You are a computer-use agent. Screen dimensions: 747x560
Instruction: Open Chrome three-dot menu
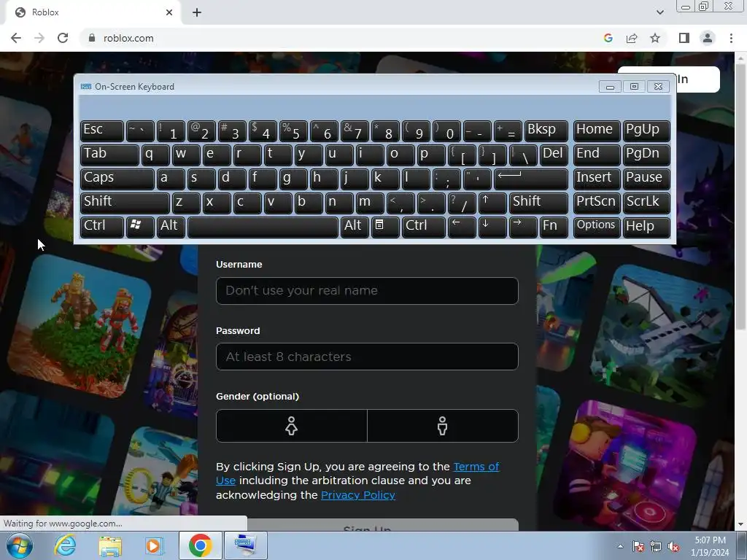click(731, 38)
